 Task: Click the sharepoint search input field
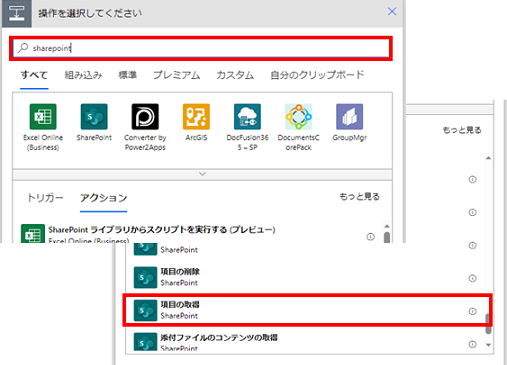click(201, 48)
